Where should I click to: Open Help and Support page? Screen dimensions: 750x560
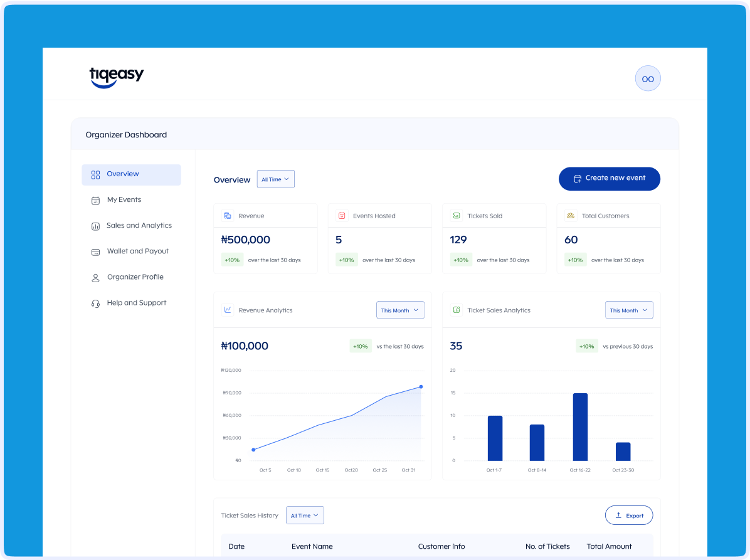click(131, 303)
